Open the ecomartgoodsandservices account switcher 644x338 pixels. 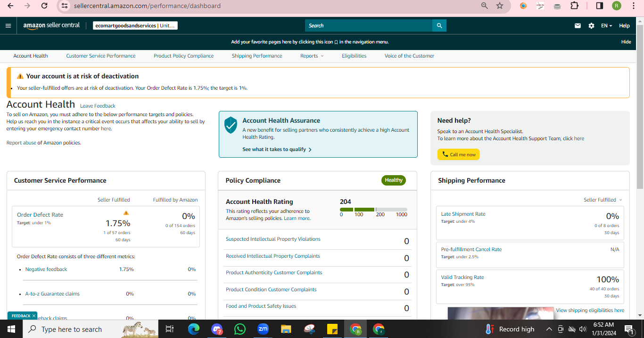(135, 25)
